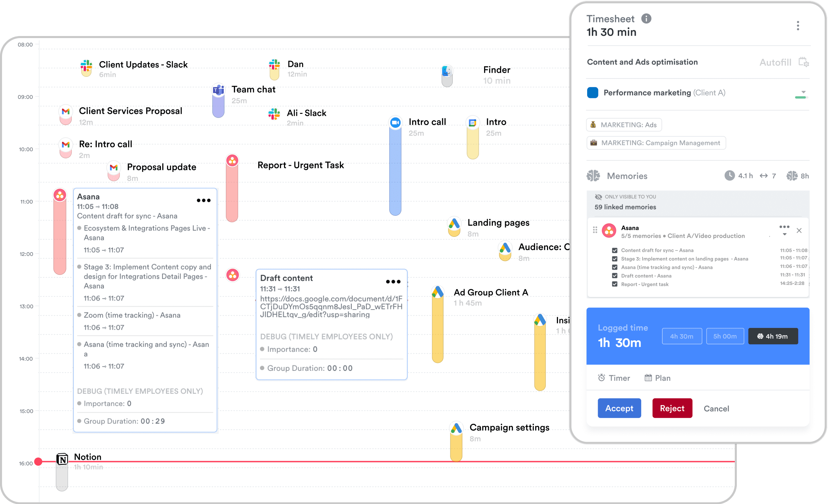Choose the 4h 19m memory time suggestion
The height and width of the screenshot is (504, 828).
[773, 336]
